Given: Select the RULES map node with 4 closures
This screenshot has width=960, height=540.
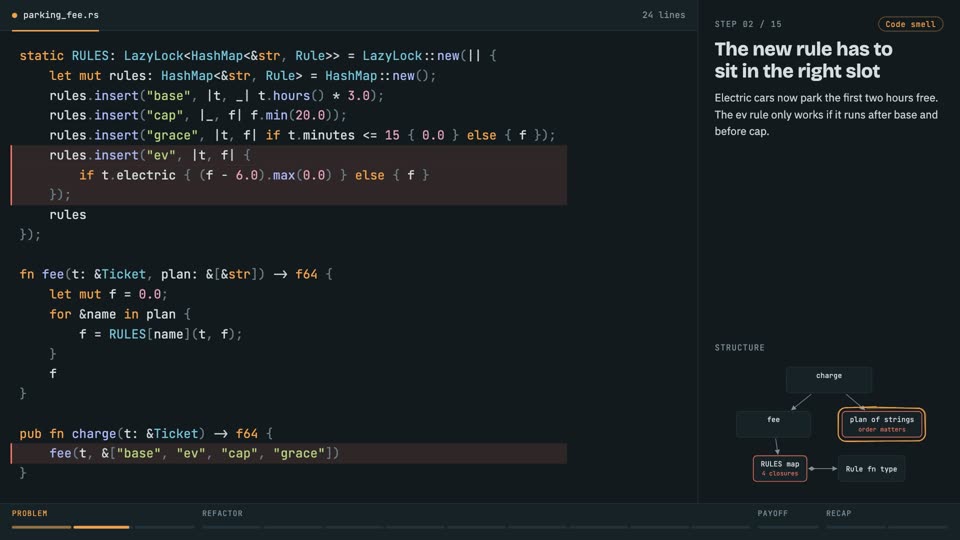Looking at the screenshot, I should 779,468.
